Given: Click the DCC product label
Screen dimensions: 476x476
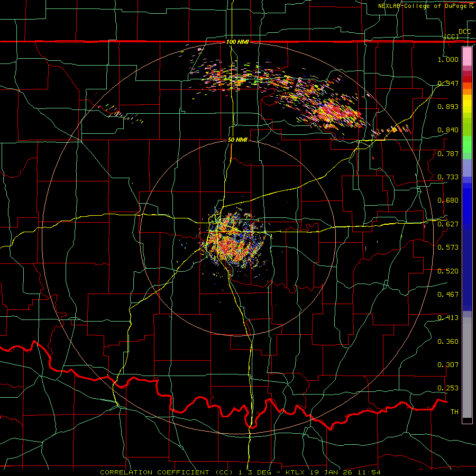Looking at the screenshot, I should 464,32.
